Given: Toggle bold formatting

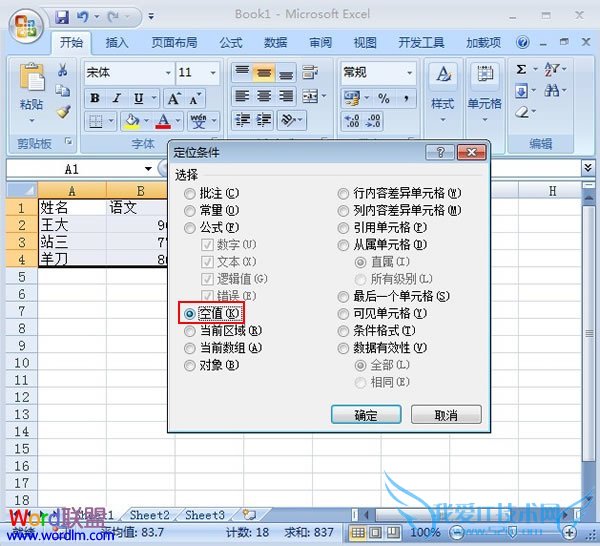Looking at the screenshot, I should [95, 98].
